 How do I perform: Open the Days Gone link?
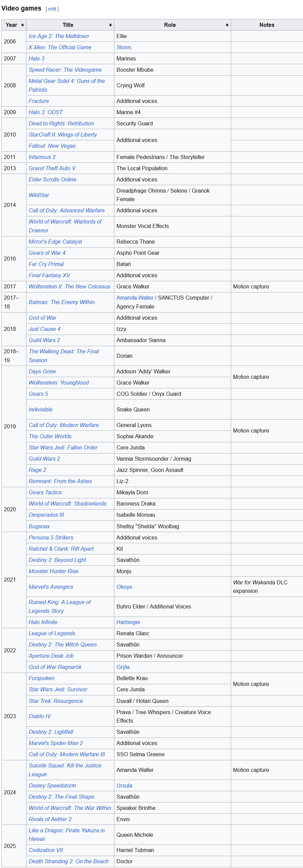(42, 372)
